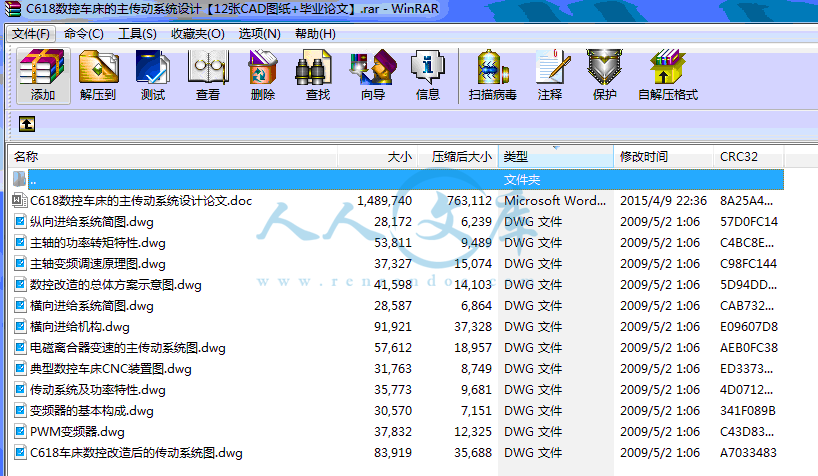Open the 收藏夹(O) menu

click(x=198, y=34)
